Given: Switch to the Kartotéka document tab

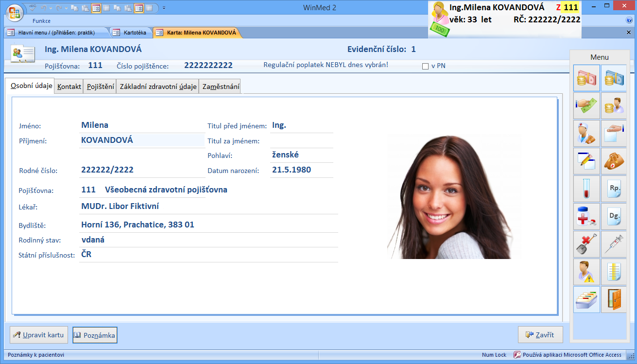Looking at the screenshot, I should [130, 33].
